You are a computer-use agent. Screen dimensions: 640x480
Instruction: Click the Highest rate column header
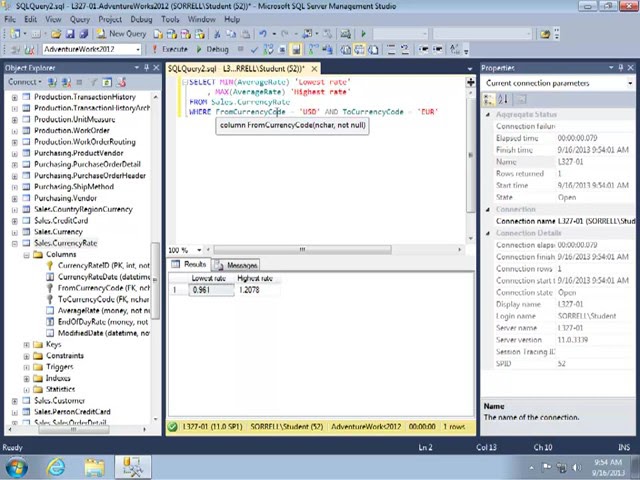tap(258, 278)
